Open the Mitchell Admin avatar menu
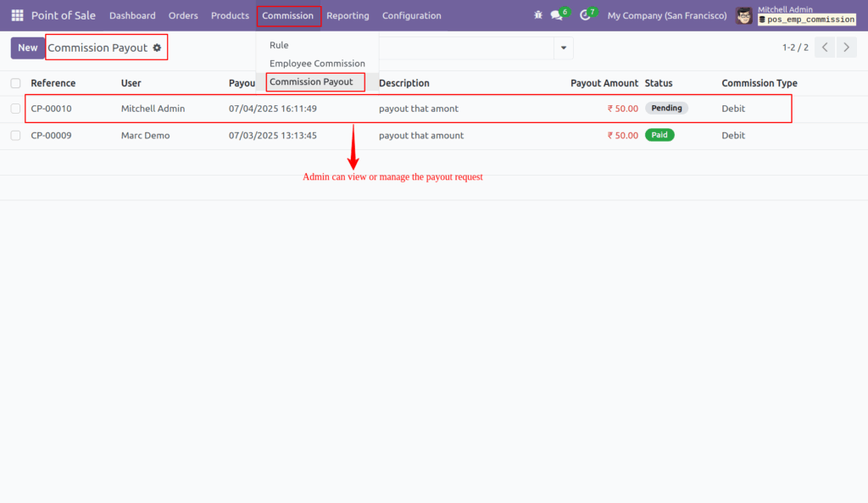Screen dimensions: 868x503 (743, 15)
